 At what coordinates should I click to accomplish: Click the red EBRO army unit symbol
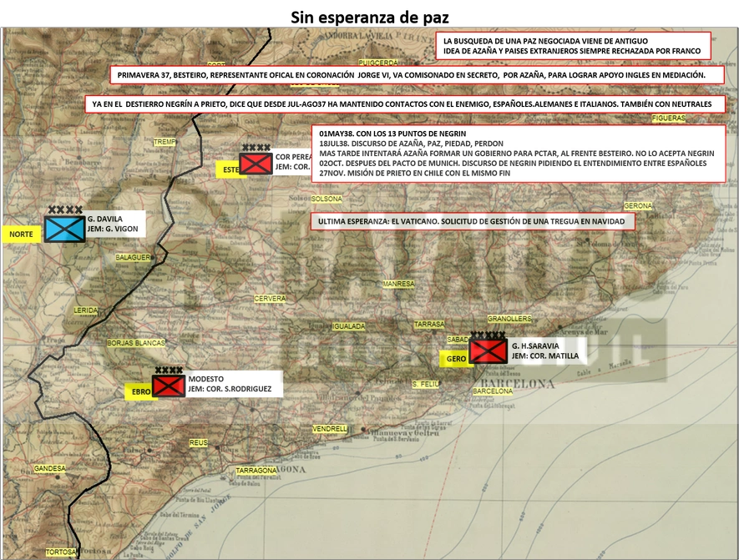168,386
